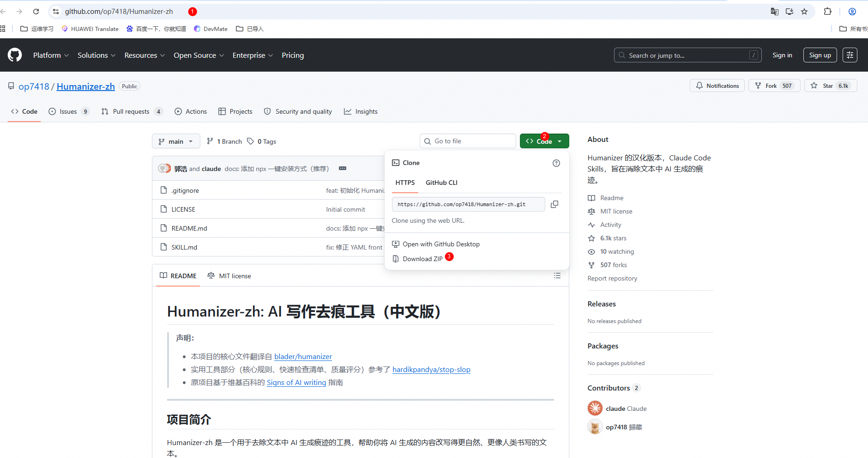Viewport: 868px width, 458px height.
Task: Open the HUAWEI Translate bookmark
Action: (90, 29)
